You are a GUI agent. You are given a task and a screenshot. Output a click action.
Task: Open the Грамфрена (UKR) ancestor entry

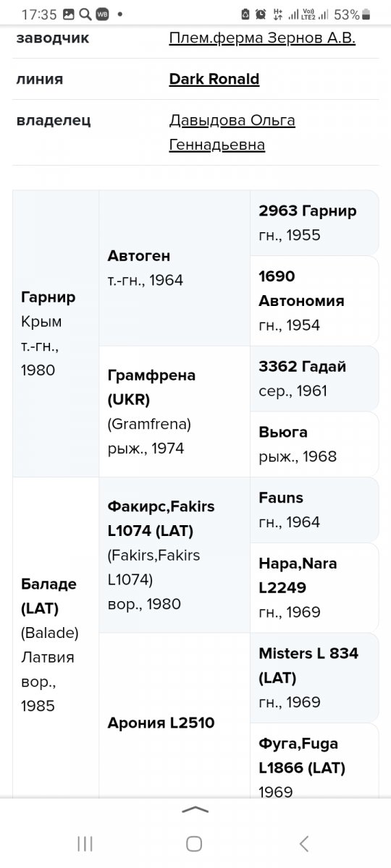175,412
